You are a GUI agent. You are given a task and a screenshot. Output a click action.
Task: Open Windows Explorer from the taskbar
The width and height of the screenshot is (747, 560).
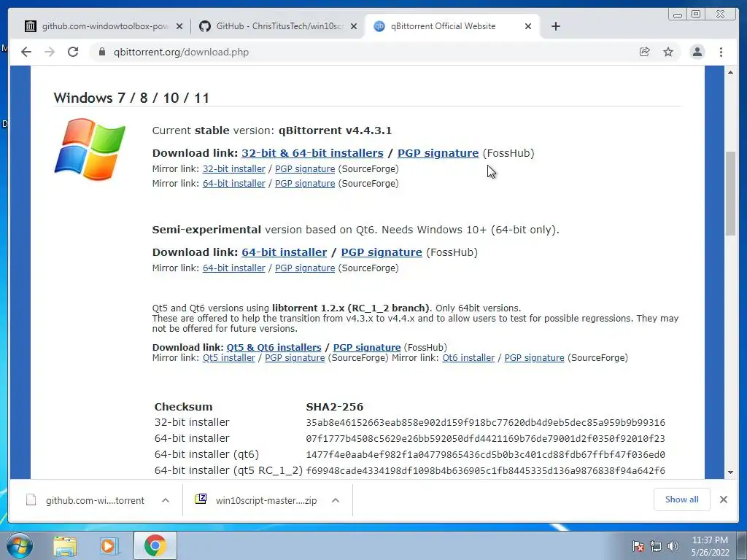tap(65, 546)
